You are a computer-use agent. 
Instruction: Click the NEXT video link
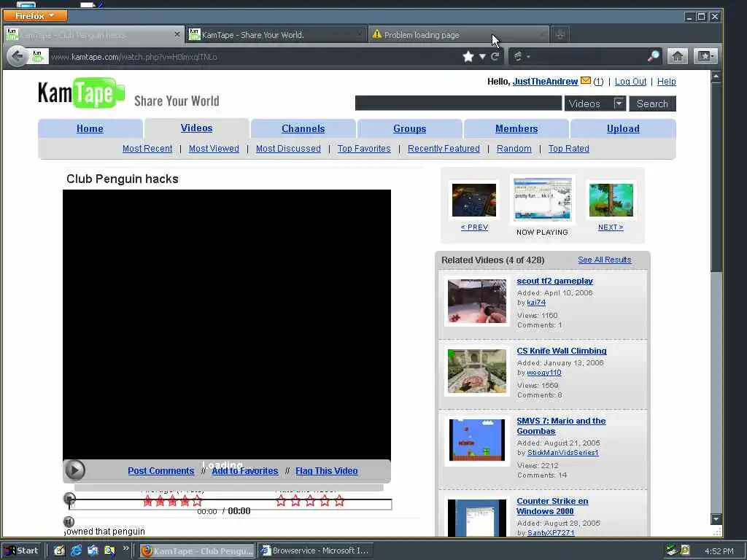(611, 227)
